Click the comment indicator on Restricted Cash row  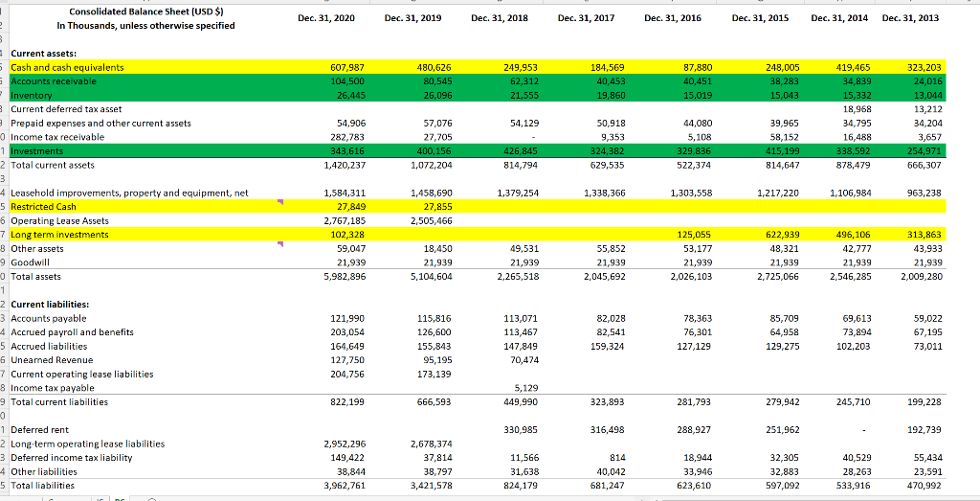[280, 202]
